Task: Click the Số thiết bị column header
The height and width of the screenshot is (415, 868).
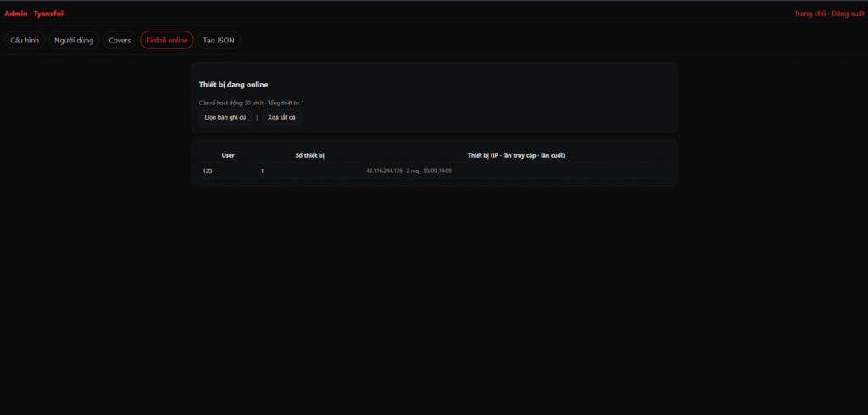Action: tap(309, 156)
